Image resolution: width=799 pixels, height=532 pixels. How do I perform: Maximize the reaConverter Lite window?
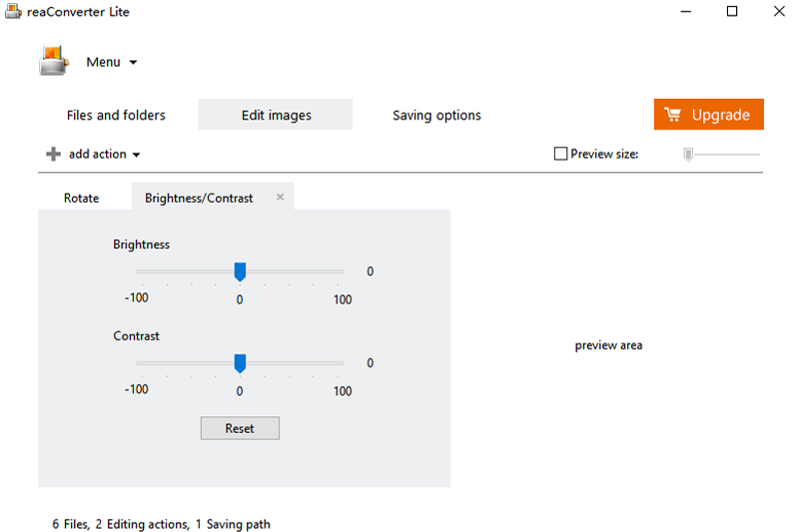tap(732, 12)
